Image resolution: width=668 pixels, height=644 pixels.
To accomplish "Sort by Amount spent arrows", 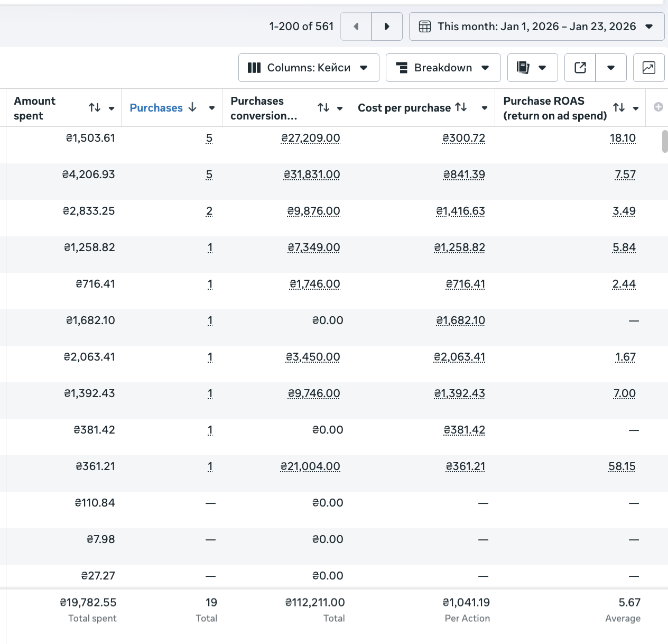I will coord(95,108).
